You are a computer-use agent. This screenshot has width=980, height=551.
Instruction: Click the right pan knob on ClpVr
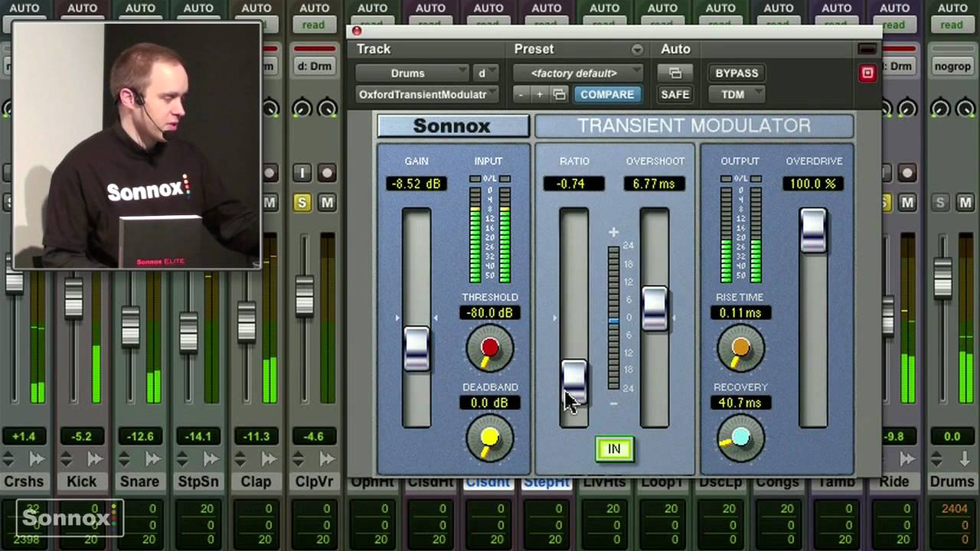tap(327, 108)
